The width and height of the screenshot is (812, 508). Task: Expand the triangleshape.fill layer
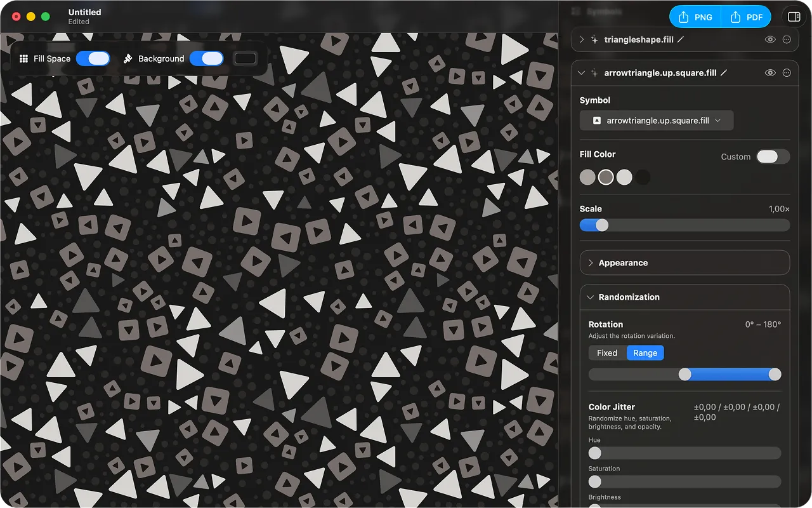click(x=581, y=39)
